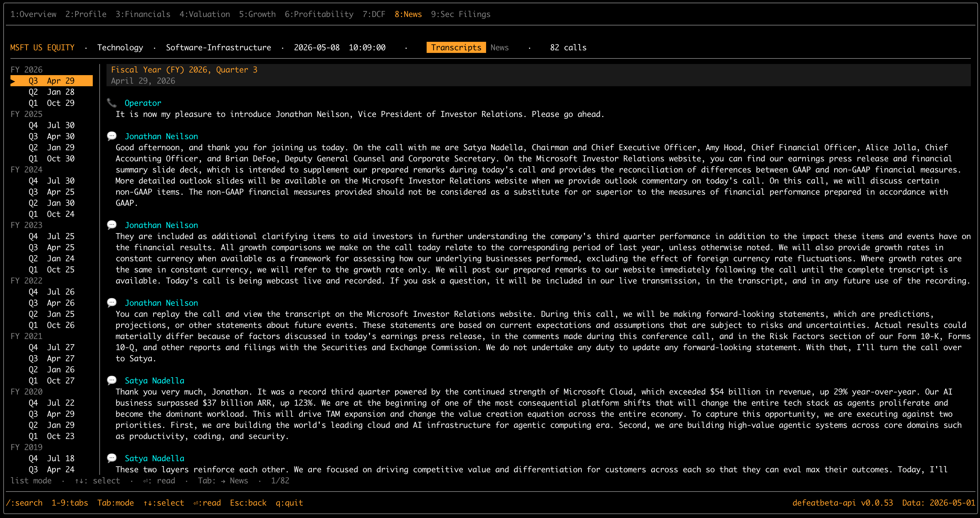Click the Tab:mode footer shortcut
The width and height of the screenshot is (980, 518).
coord(115,503)
